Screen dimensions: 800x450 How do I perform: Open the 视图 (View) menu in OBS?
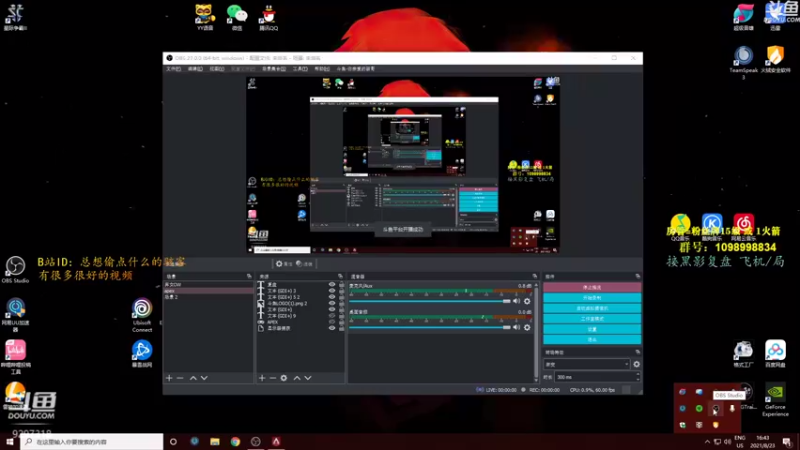(x=217, y=69)
